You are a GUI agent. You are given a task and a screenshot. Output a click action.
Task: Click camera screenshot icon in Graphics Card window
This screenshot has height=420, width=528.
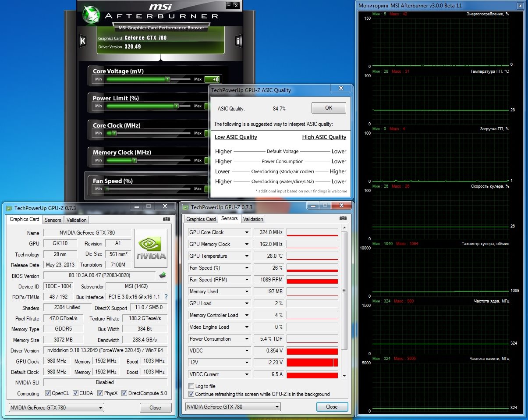click(x=167, y=219)
